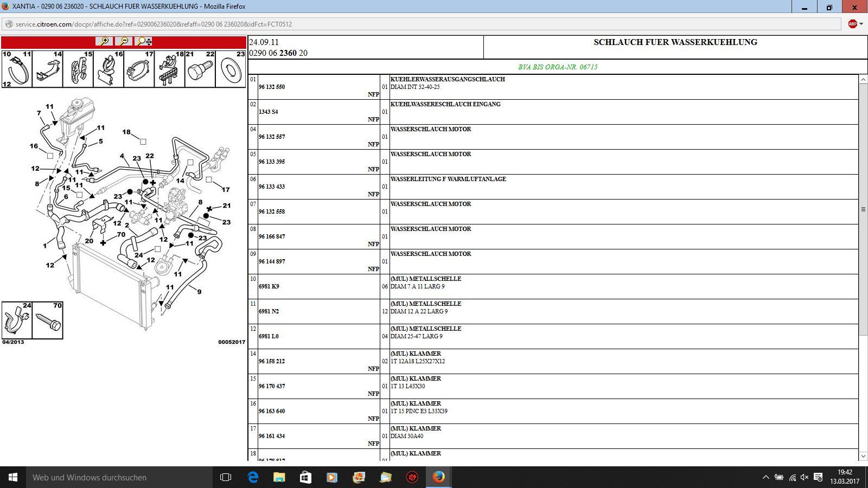Screen dimensions: 868x488
Task: Click the '1T 15 PINC E3 L33X39' text
Action: (x=419, y=411)
